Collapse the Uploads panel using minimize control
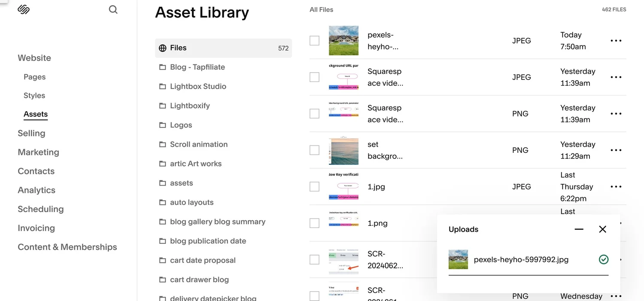The height and width of the screenshot is (301, 644). (x=579, y=229)
